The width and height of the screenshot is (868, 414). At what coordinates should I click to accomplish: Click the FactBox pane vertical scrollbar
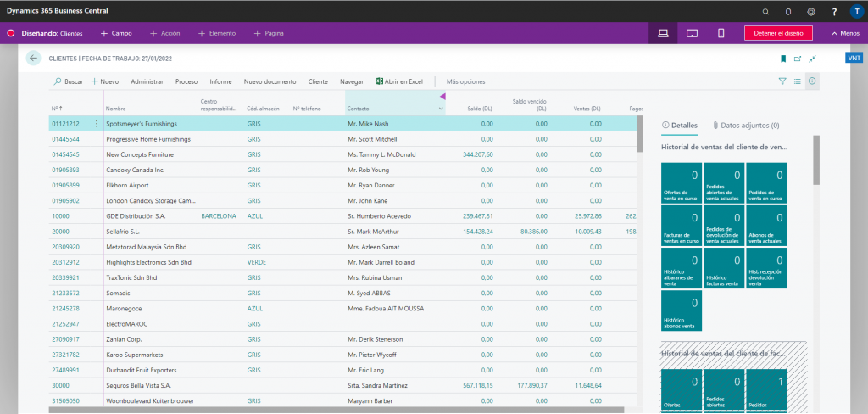[x=816, y=160]
